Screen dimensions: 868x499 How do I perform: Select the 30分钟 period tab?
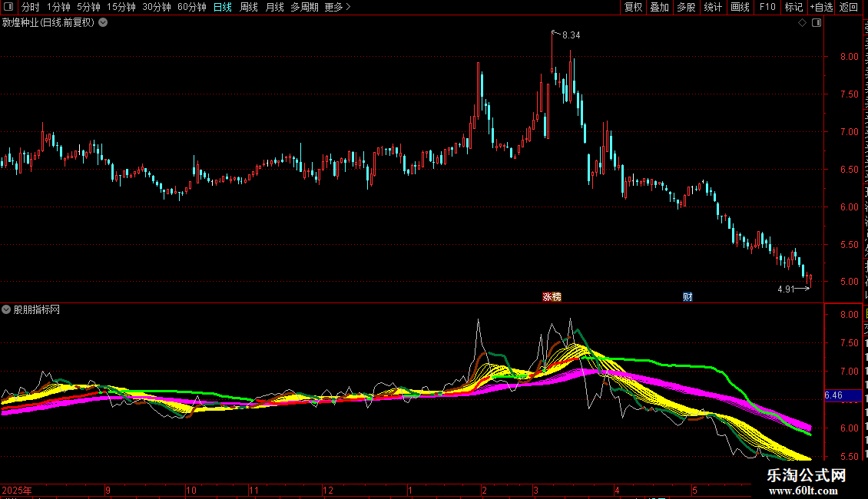point(156,7)
